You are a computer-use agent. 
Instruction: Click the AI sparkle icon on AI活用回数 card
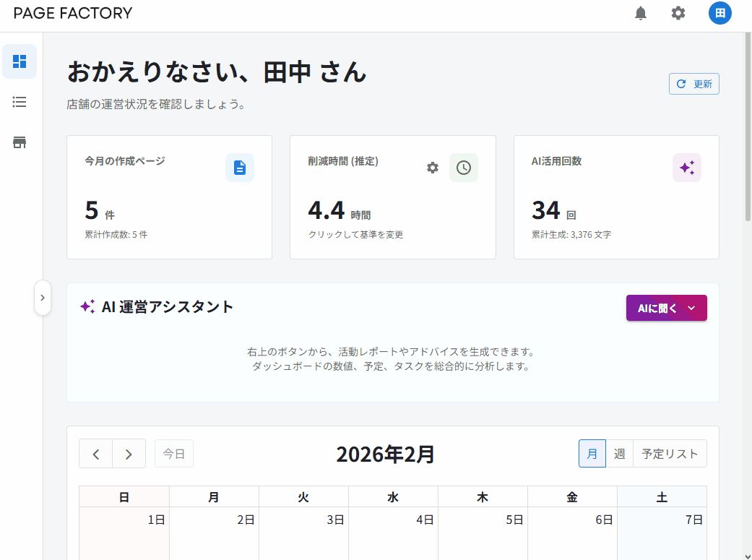(686, 167)
